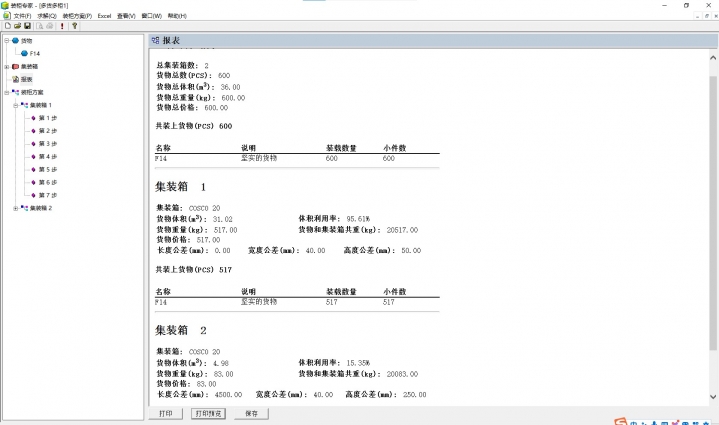The height and width of the screenshot is (425, 719).
Task: Expand the 集装箱 2 tree node
Action: 16,208
